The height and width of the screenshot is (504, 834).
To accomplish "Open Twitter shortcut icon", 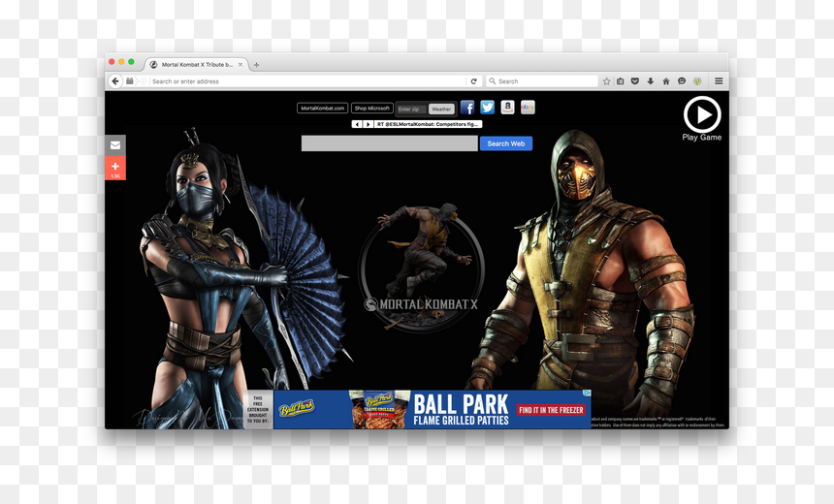I will [x=487, y=108].
